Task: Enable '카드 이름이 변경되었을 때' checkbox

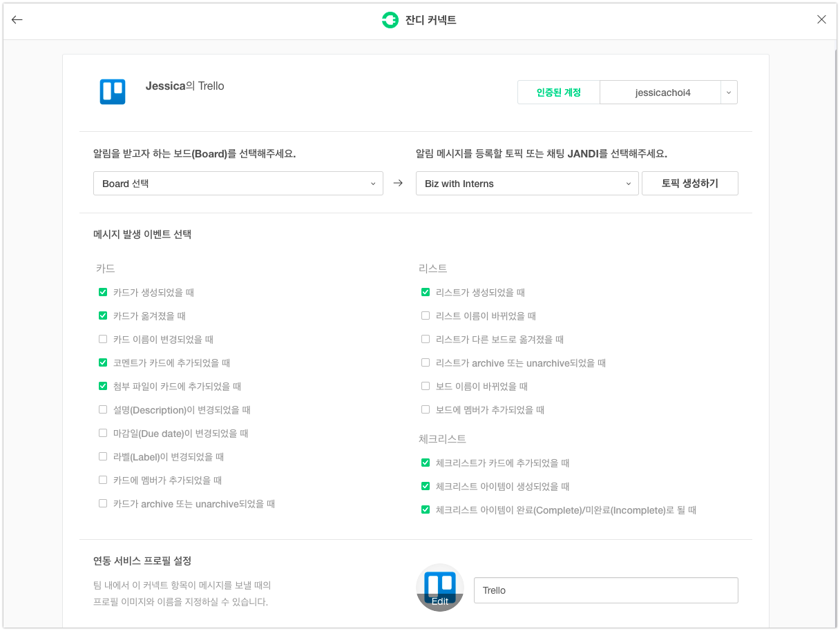Action: [x=103, y=340]
